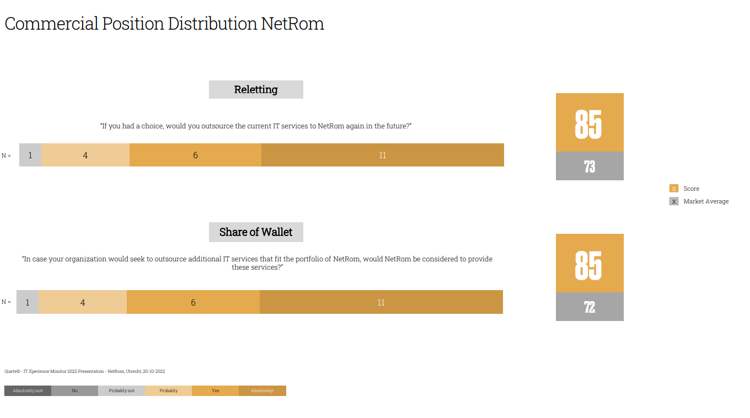Select the Reletting bar segment labeled 4

pyautogui.click(x=85, y=155)
